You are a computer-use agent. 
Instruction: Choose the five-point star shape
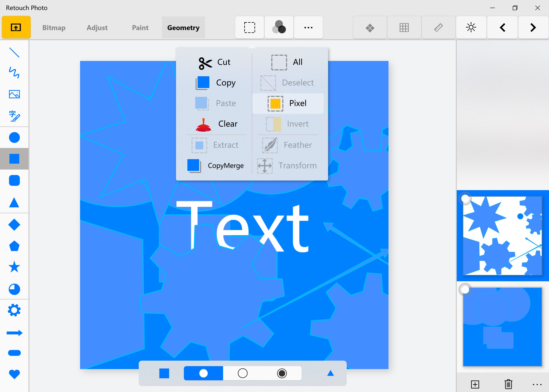pyautogui.click(x=14, y=267)
